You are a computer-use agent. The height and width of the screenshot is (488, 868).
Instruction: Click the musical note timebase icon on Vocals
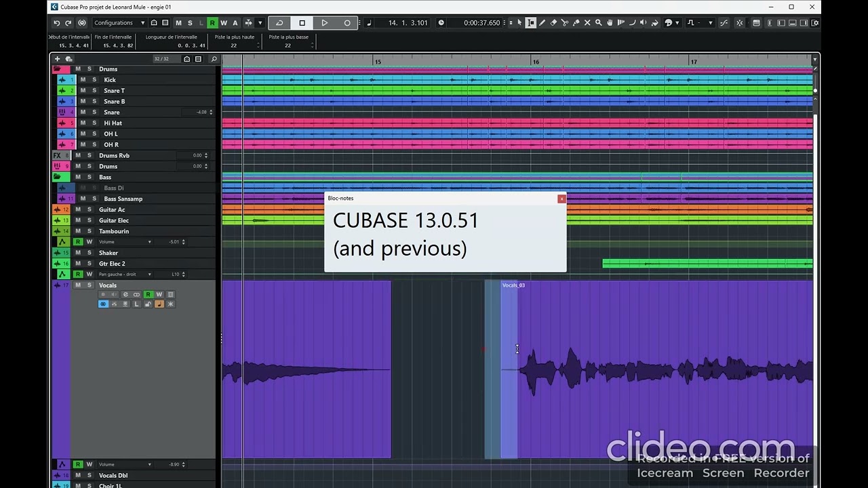point(159,304)
